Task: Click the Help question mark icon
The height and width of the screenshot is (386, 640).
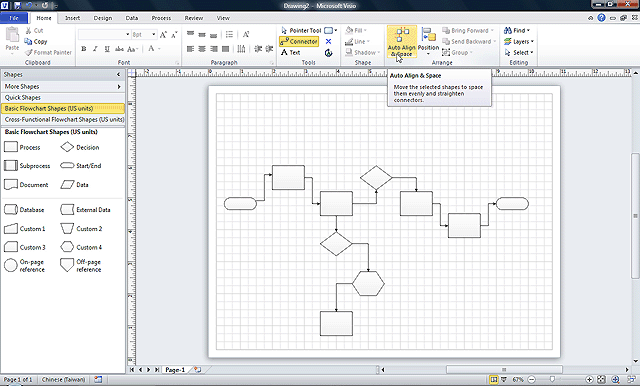Action: click(601, 18)
